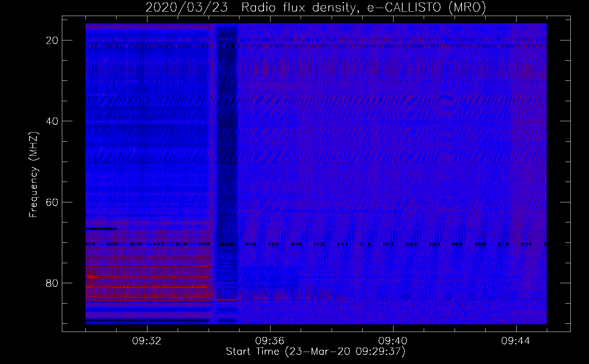This screenshot has width=589, height=364.
Task: Click the 'Start Time (23-Mar-20 09:29:37)' label
Action: 316,352
